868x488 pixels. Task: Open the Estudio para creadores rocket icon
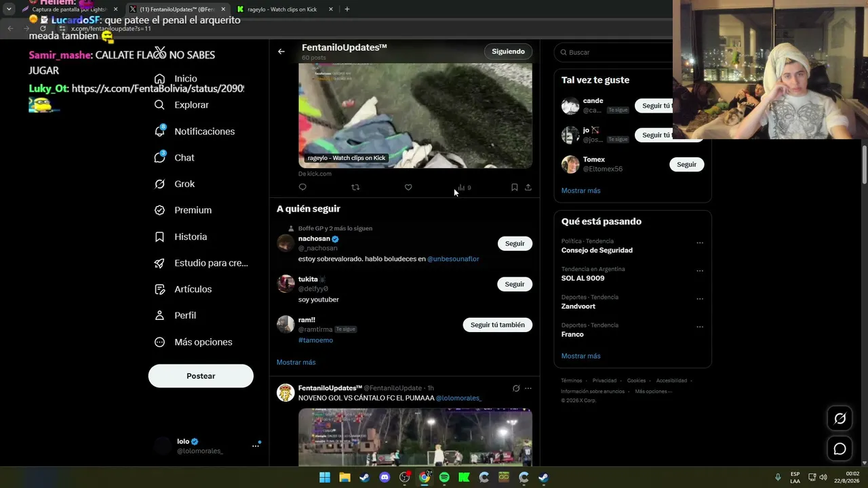pyautogui.click(x=159, y=263)
